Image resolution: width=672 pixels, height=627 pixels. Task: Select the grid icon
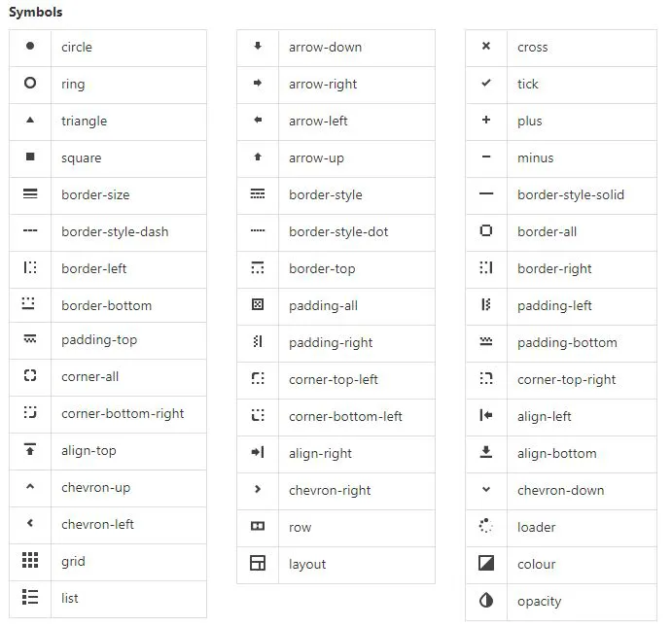(x=30, y=560)
